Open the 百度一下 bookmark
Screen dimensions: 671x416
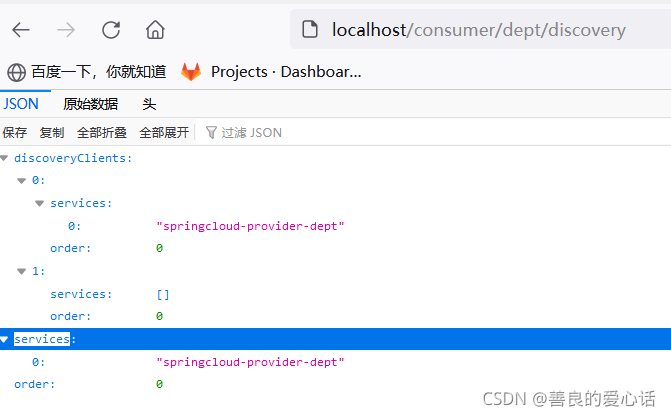pos(86,72)
